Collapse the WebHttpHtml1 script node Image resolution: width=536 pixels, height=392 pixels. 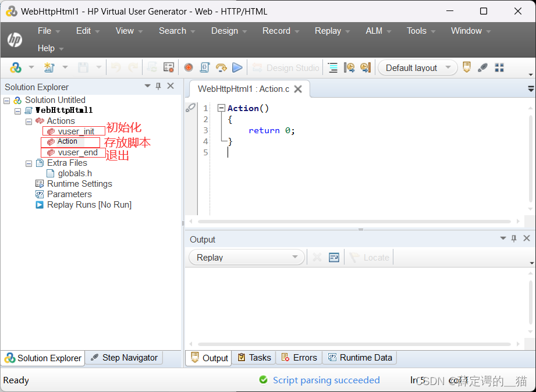[x=18, y=111]
